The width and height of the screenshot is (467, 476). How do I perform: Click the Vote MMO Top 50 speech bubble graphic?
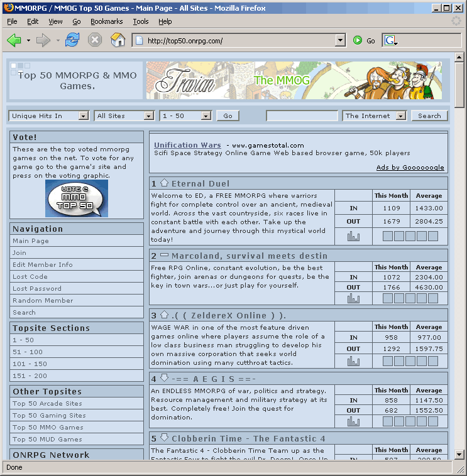[77, 198]
